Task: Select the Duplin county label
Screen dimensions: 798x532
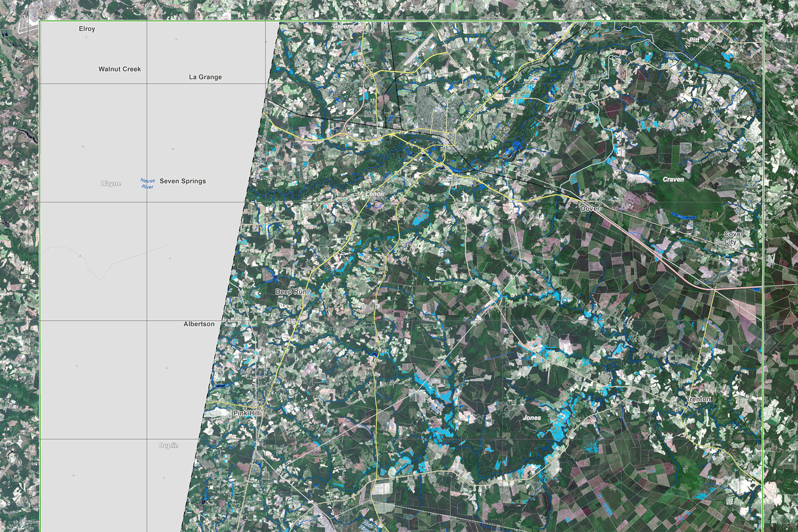Action: coord(169,446)
